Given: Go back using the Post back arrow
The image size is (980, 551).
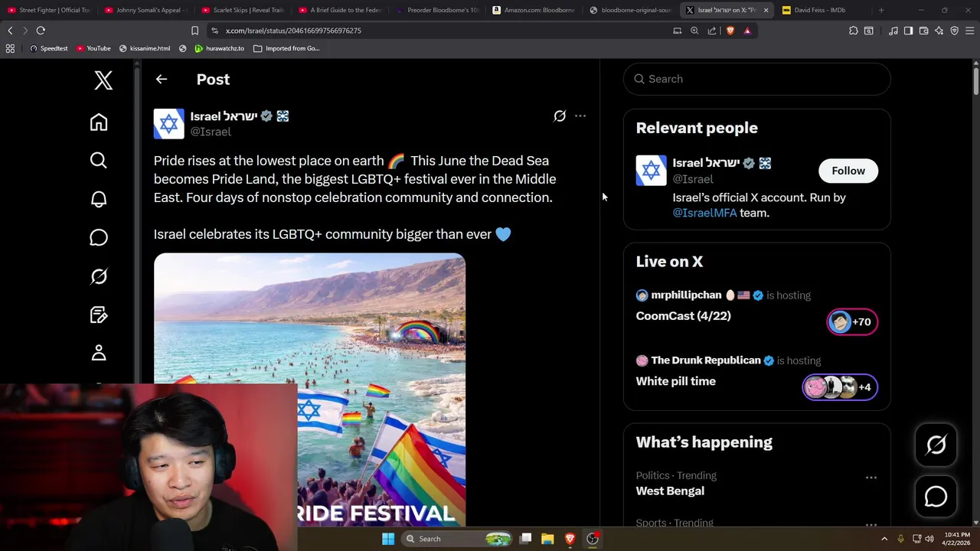Looking at the screenshot, I should tap(161, 79).
